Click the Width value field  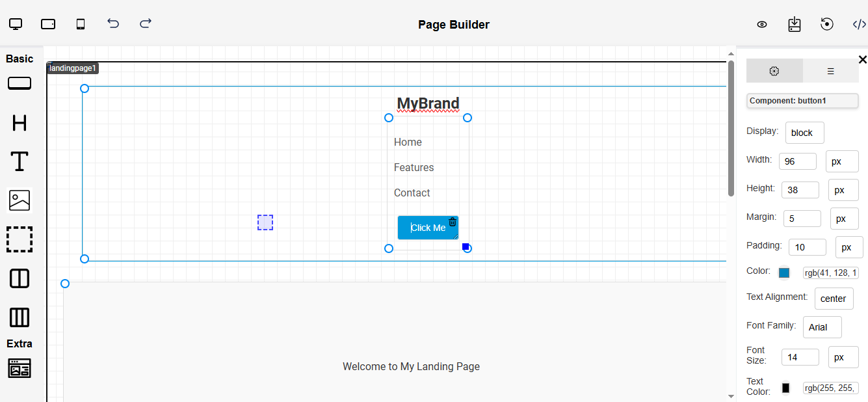(798, 161)
